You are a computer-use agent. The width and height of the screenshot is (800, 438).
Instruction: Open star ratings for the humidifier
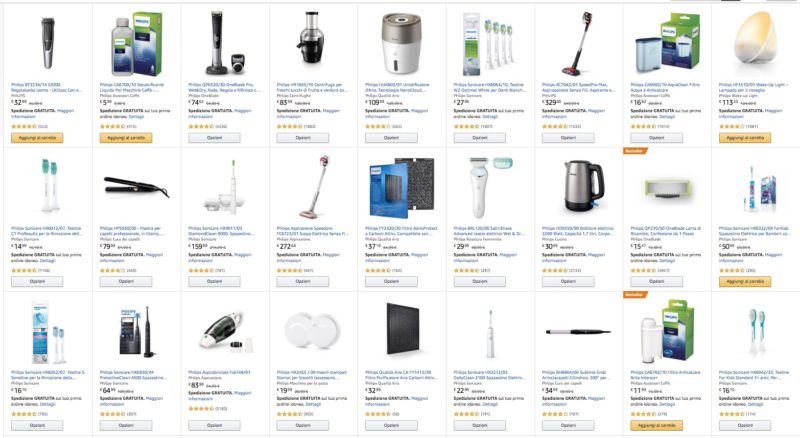[x=378, y=126]
